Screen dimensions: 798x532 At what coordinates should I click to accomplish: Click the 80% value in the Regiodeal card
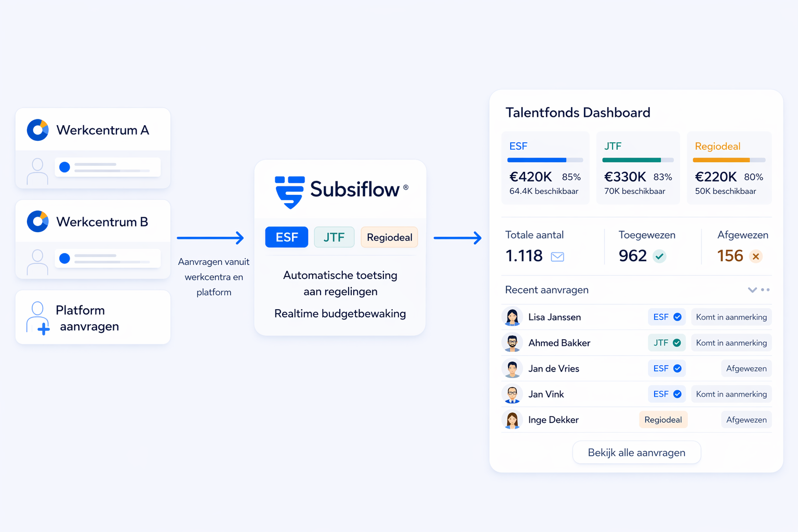click(754, 177)
